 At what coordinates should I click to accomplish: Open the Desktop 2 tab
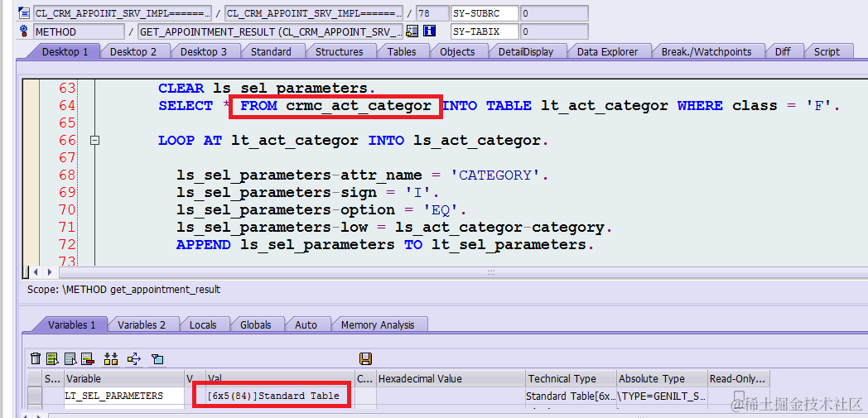tap(133, 52)
